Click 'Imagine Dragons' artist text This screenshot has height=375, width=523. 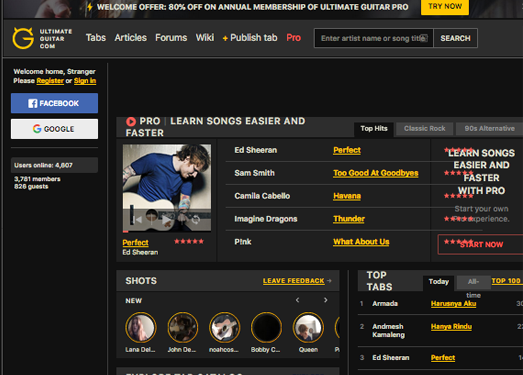click(x=266, y=219)
